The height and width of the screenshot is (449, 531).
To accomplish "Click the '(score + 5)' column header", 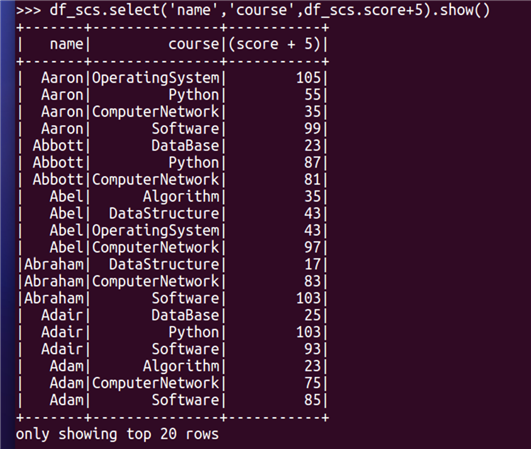I will pos(274,44).
